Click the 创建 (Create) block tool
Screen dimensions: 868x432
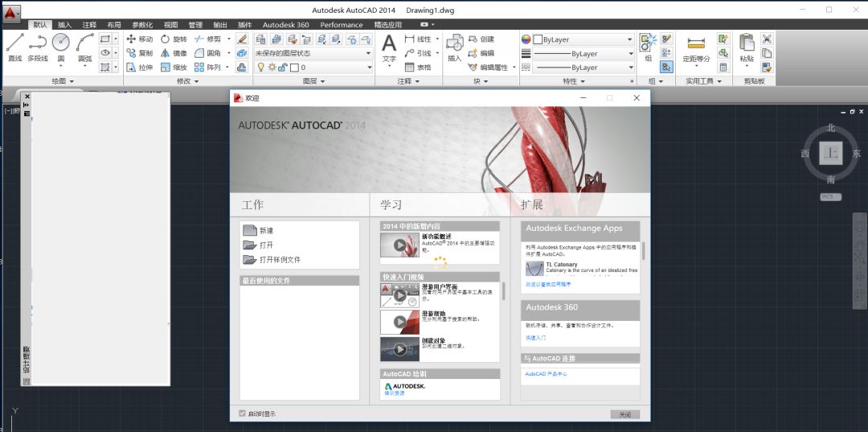[x=481, y=39]
